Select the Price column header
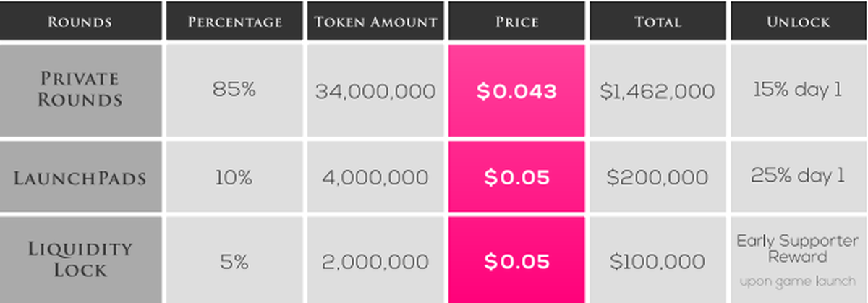This screenshot has width=868, height=303. pos(516,22)
